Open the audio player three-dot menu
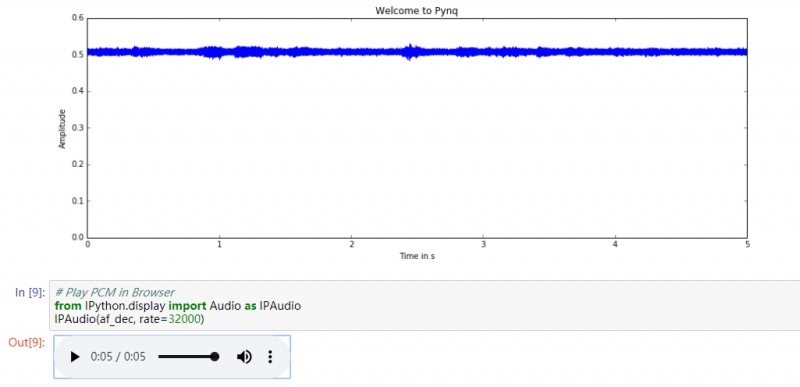This screenshot has width=800, height=387. 270,357
